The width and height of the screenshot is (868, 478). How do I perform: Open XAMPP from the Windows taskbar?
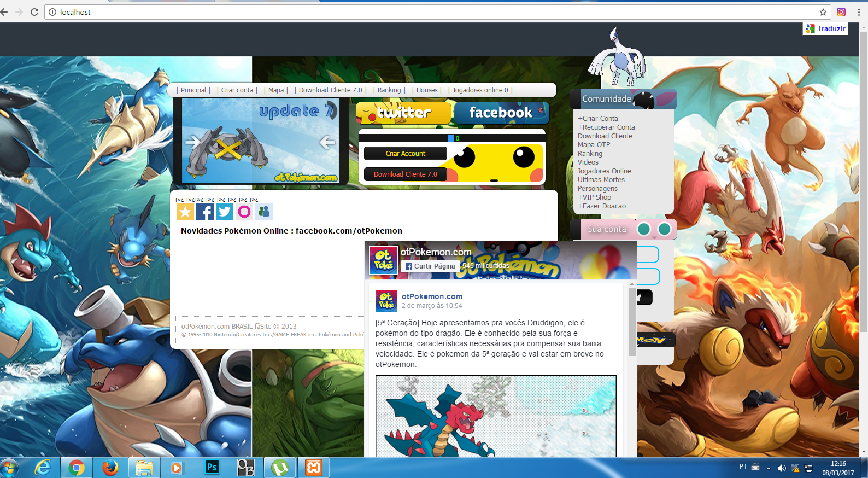pos(314,468)
